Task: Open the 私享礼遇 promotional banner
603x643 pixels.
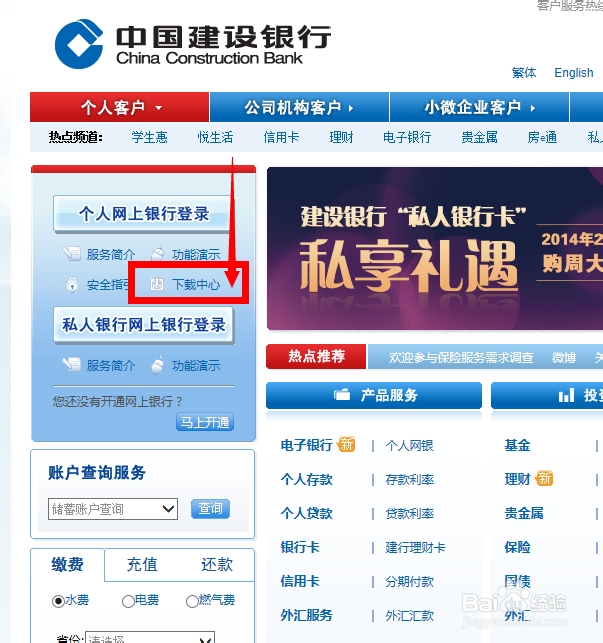Action: (x=435, y=249)
